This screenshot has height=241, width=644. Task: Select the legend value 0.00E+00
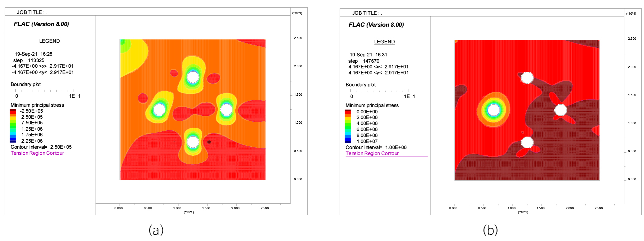point(367,112)
